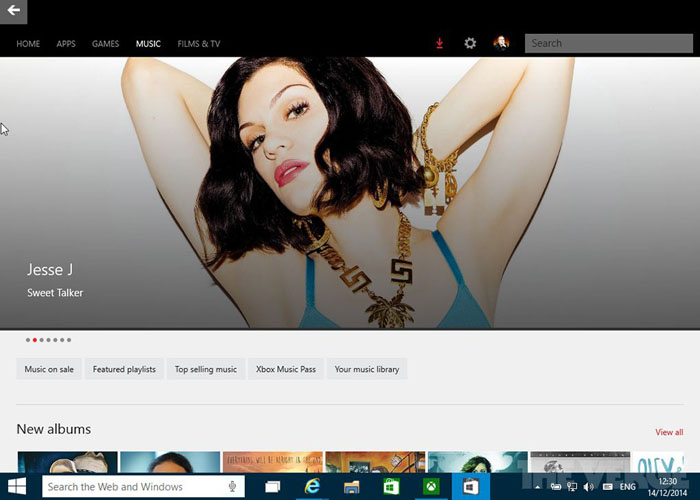Open the Windows Start menu
700x500 pixels.
coord(17,487)
